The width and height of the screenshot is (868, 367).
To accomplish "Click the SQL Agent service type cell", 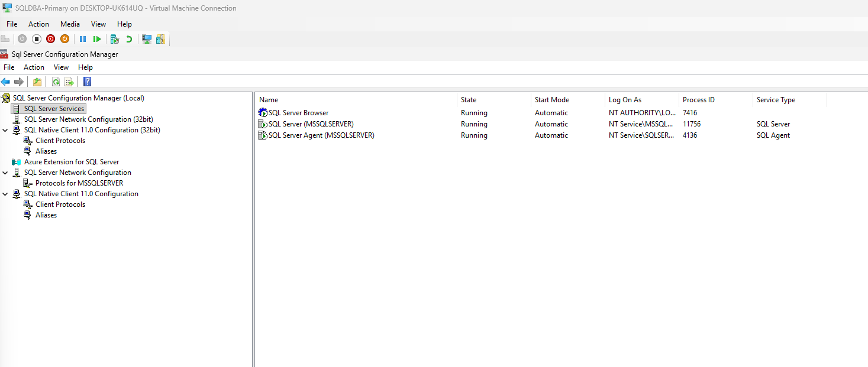I will click(x=773, y=135).
